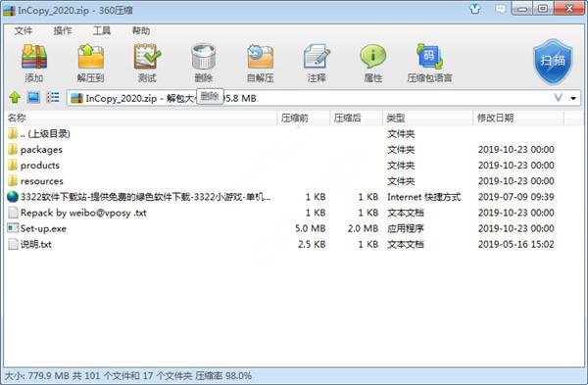Select the 说明.txt document icon
The width and height of the screenshot is (588, 385).
13,244
